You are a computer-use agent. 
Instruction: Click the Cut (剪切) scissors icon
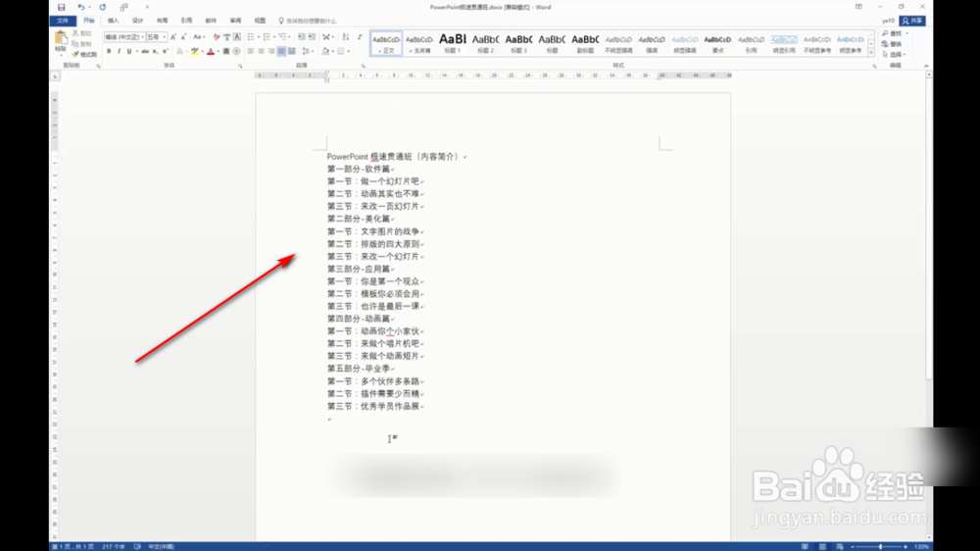coord(75,33)
